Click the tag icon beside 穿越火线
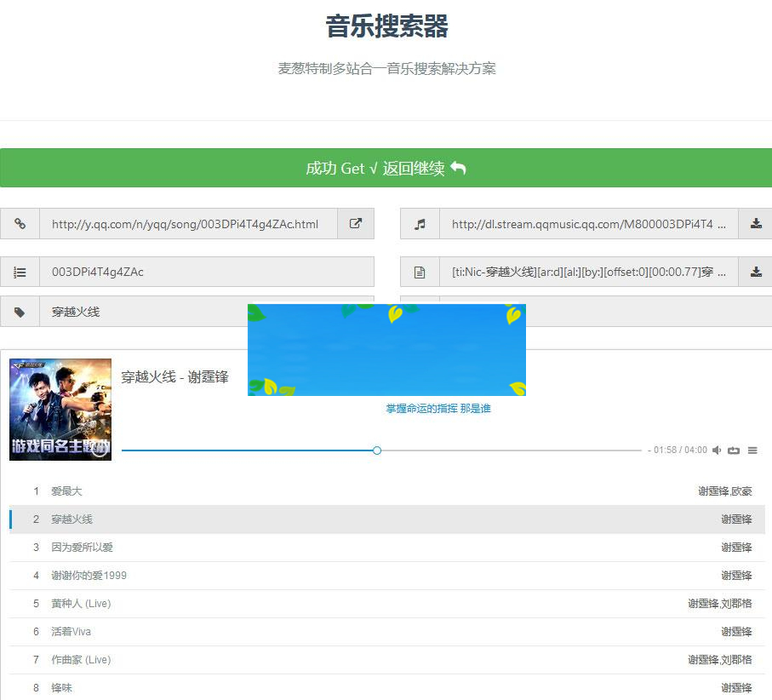This screenshot has height=700, width=772. pos(20,312)
